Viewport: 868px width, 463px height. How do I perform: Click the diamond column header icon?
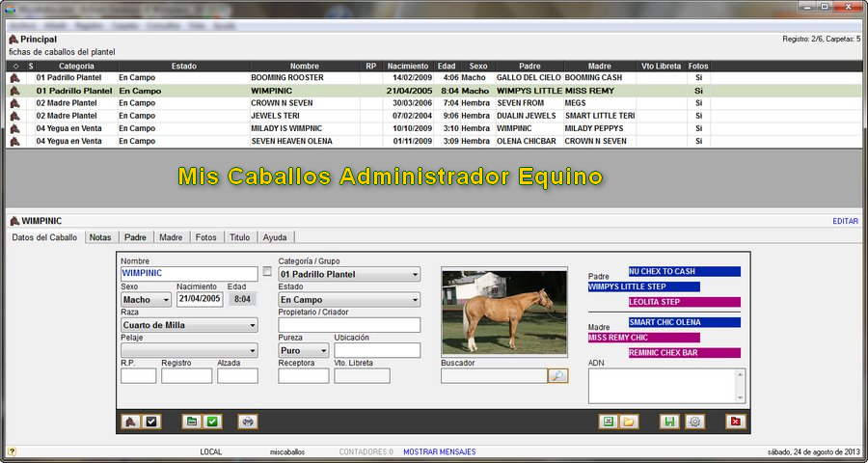[15, 66]
